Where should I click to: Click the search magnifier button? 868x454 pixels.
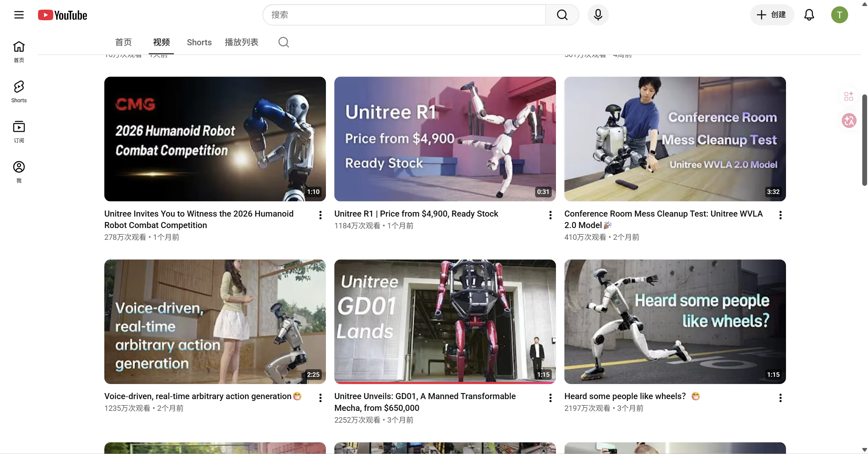tap(562, 15)
